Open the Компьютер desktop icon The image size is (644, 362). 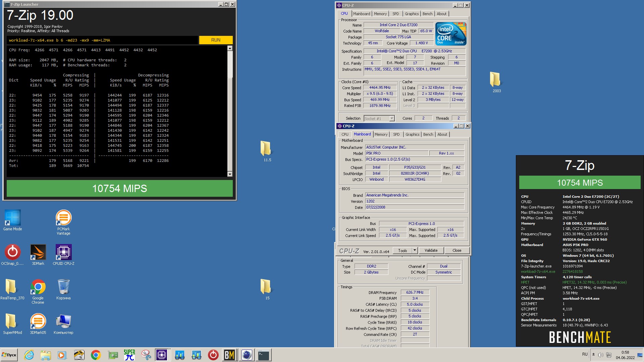coord(63,324)
